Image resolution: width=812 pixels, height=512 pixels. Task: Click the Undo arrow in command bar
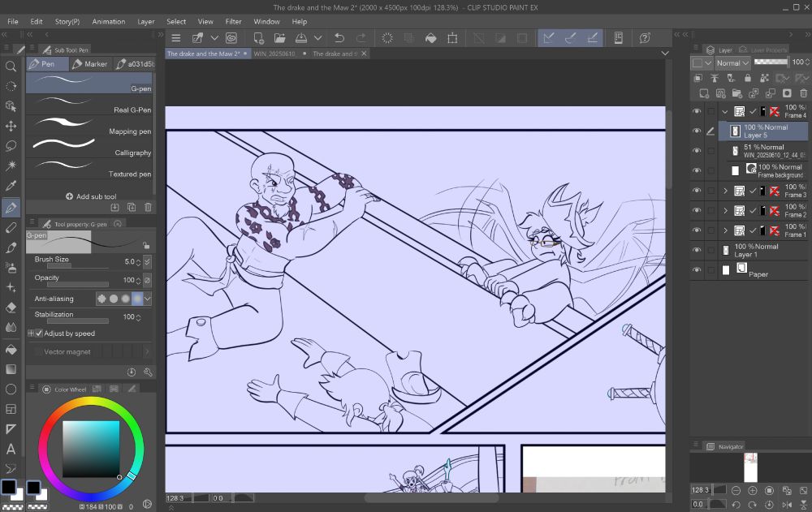tap(339, 38)
